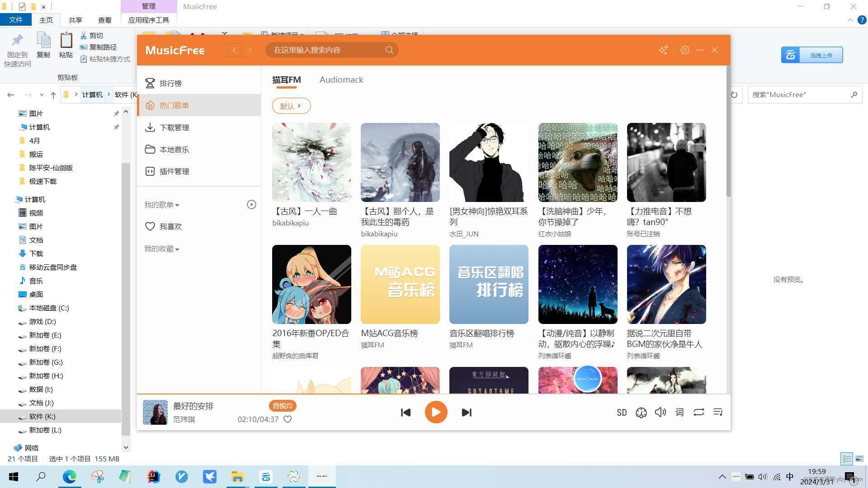
Task: Refresh the Explorer folder view
Action: 734,95
